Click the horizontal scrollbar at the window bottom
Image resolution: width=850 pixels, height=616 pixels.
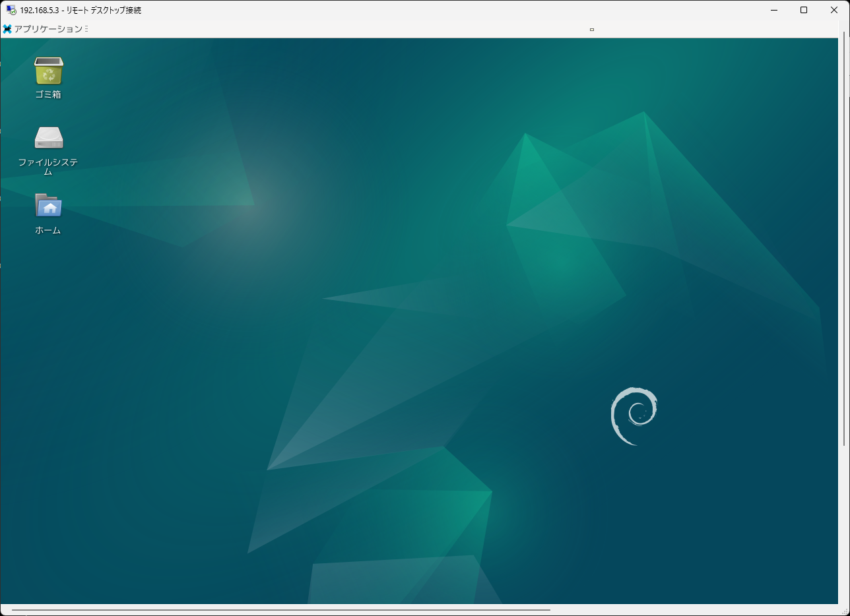[x=280, y=610]
